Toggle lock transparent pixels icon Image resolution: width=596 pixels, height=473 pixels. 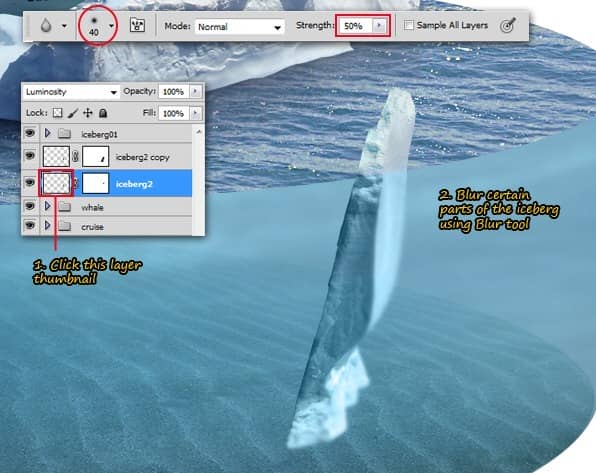click(x=57, y=113)
